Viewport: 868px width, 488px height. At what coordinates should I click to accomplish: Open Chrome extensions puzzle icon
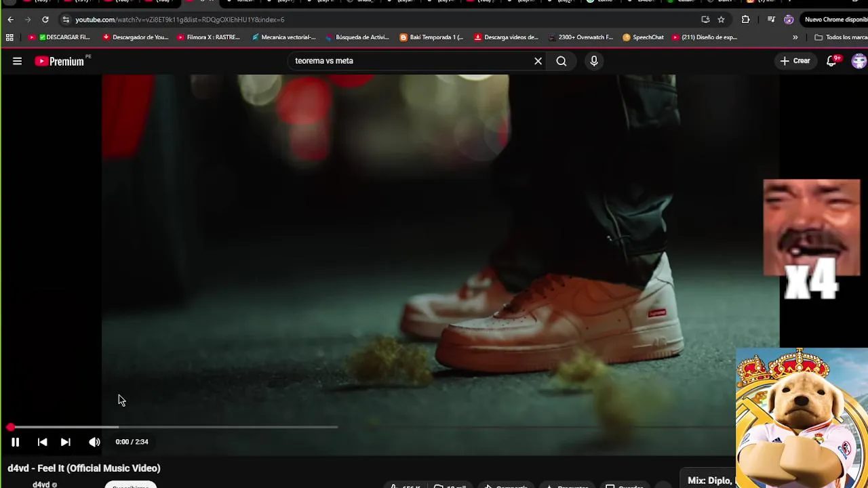(x=745, y=20)
